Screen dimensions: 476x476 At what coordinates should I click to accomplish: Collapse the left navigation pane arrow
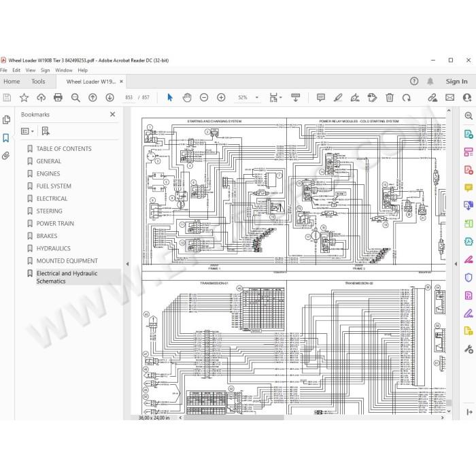click(127, 264)
